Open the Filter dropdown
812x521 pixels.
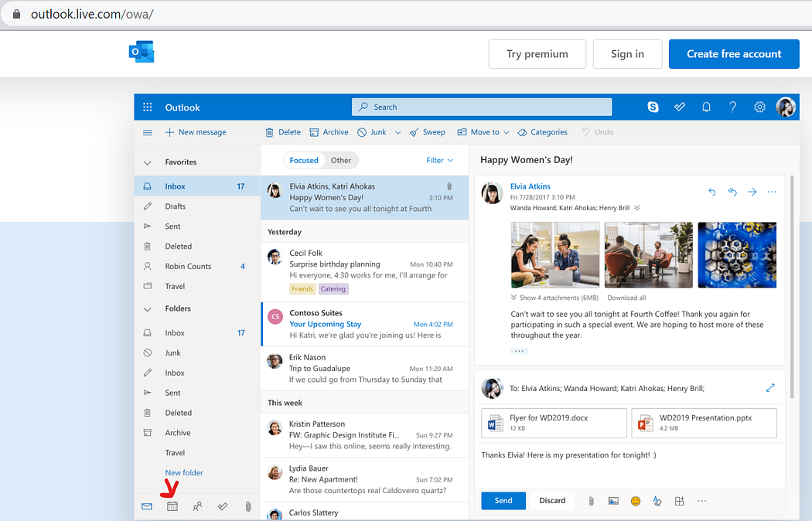(x=440, y=160)
